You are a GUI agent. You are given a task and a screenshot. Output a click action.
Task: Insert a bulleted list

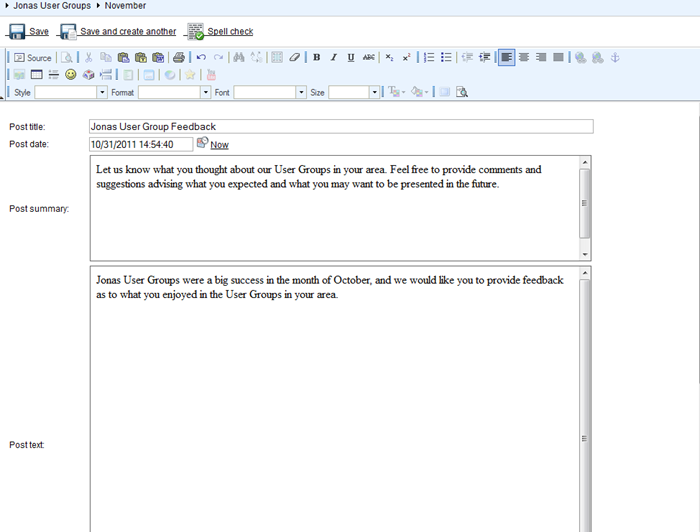tap(446, 58)
